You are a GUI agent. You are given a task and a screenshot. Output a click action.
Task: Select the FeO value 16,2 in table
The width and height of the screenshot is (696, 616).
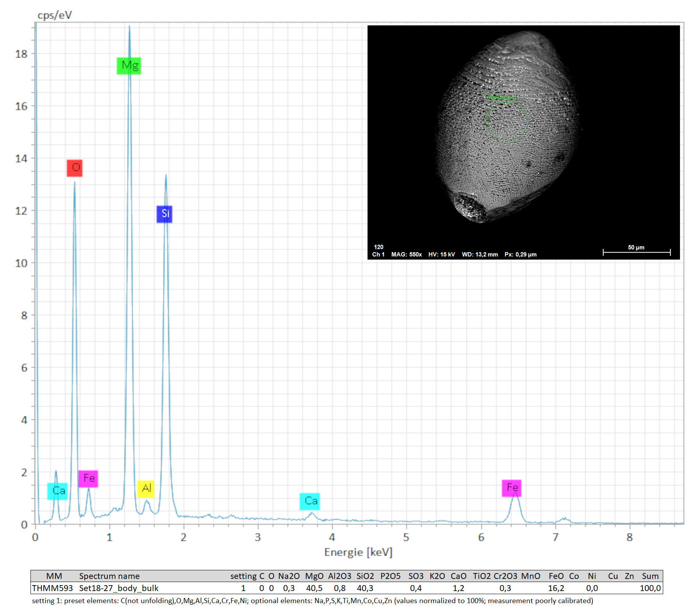click(556, 588)
